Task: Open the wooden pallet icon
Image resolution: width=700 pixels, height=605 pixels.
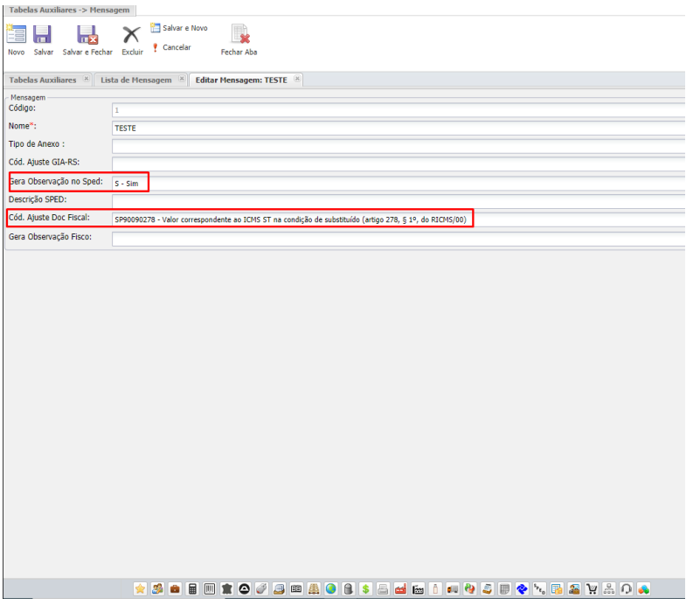Action: pyautogui.click(x=314, y=589)
